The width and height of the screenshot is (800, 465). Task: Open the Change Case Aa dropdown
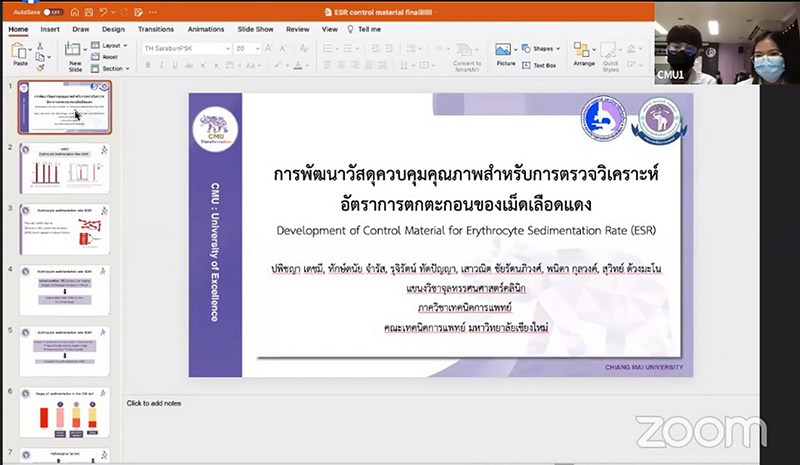click(252, 65)
